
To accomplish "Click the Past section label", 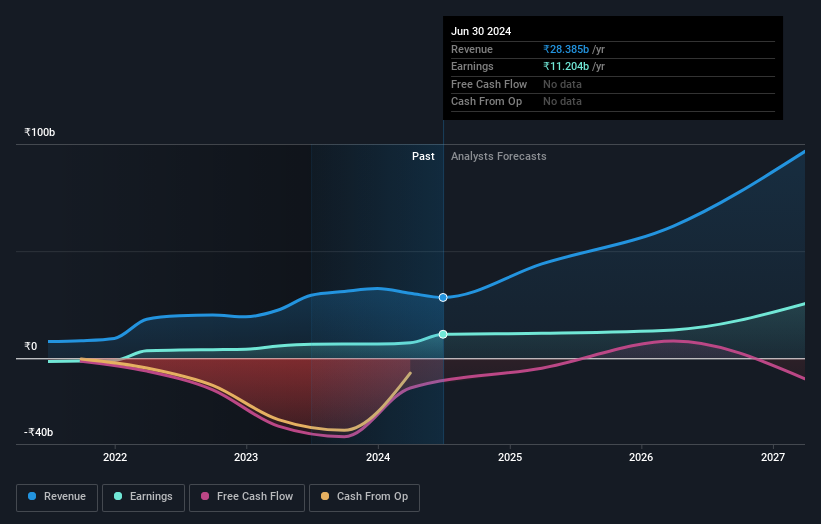I will click(423, 156).
